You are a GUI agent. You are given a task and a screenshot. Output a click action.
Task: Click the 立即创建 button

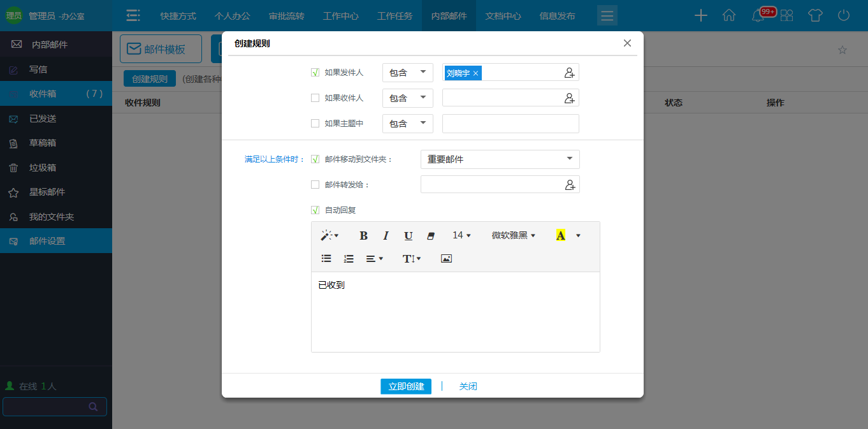click(406, 386)
